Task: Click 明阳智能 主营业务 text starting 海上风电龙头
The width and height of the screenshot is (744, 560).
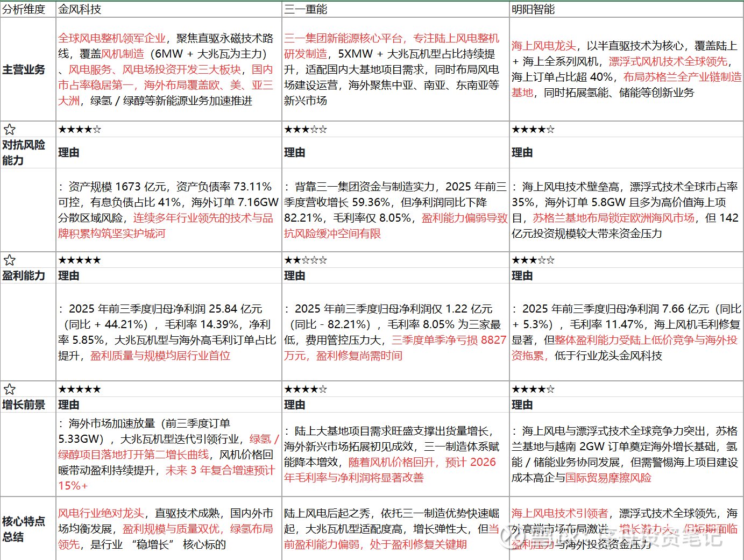Action: 626,69
